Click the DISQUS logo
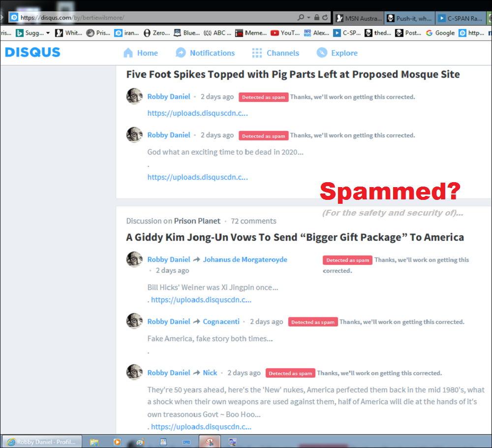This screenshot has height=448, width=492. tap(32, 52)
